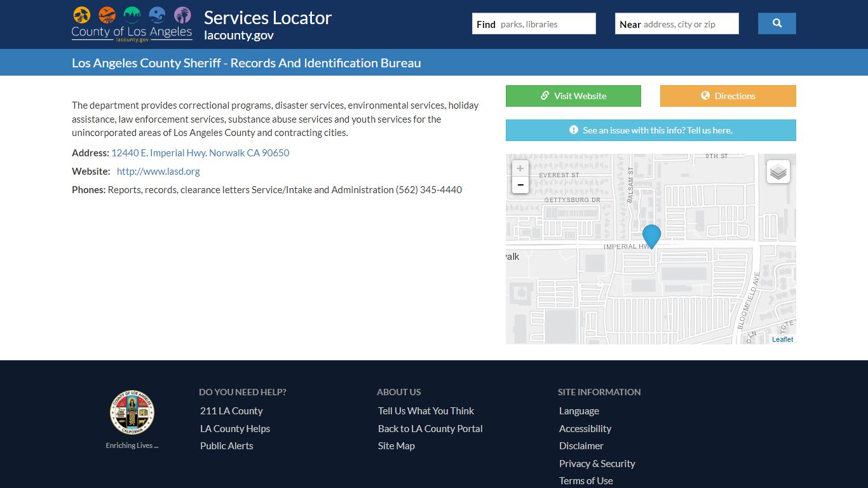
Task: Open the Language link
Action: coord(579,411)
